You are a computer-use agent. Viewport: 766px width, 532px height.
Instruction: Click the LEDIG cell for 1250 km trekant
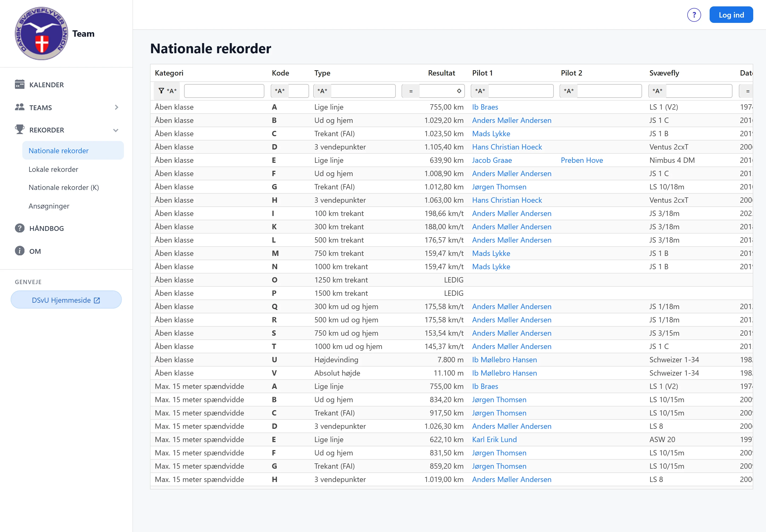click(x=453, y=280)
